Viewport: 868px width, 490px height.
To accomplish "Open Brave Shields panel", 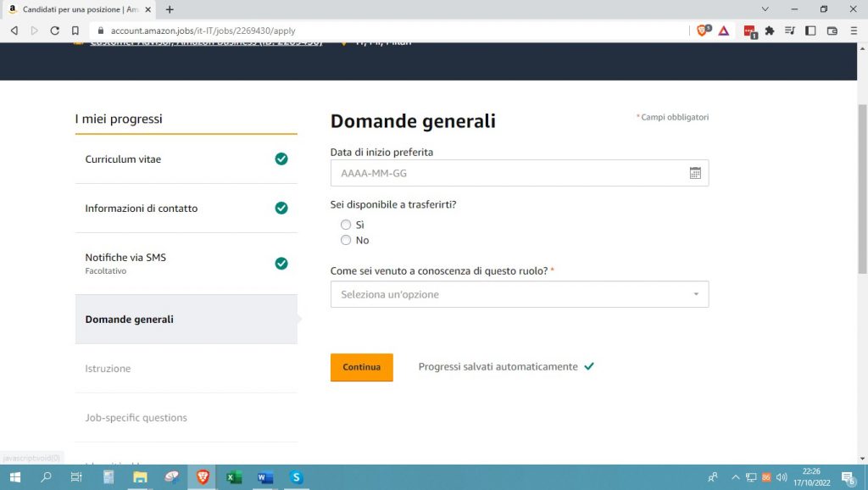I will [703, 31].
